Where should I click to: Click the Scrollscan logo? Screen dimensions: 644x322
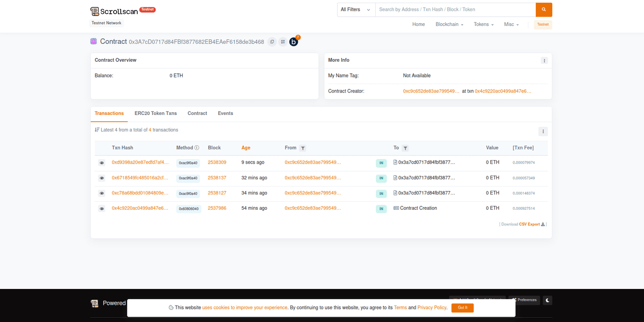(x=114, y=11)
